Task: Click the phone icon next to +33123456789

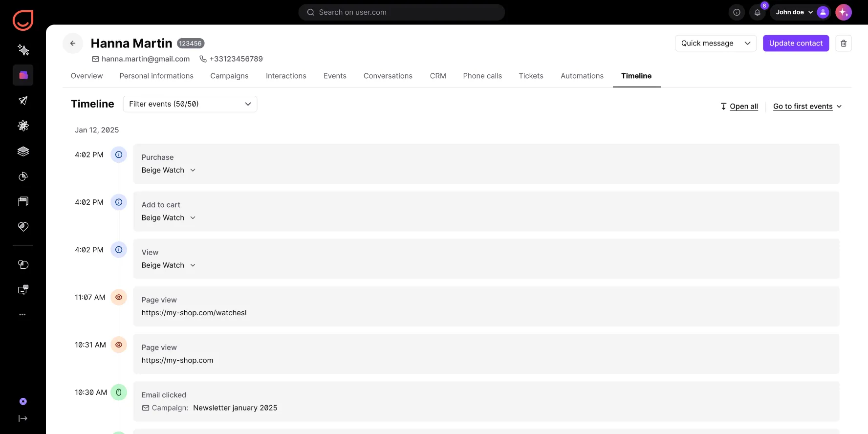Action: tap(203, 59)
